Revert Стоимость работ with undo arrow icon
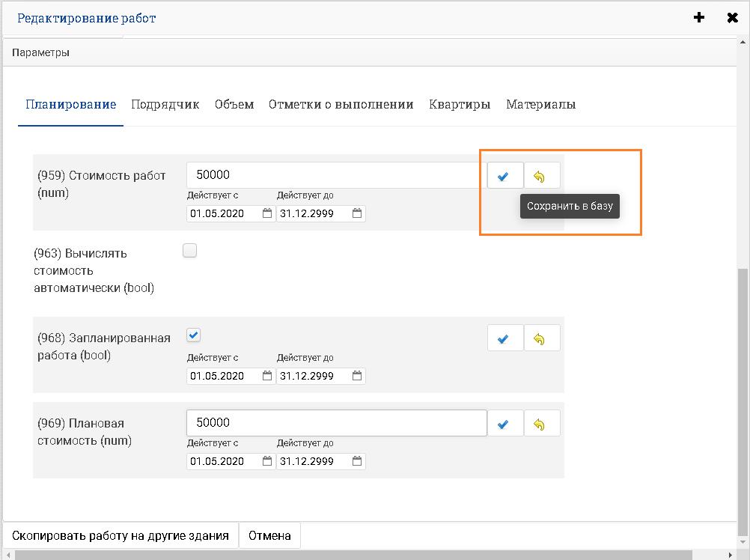This screenshot has width=750, height=560. (x=541, y=176)
